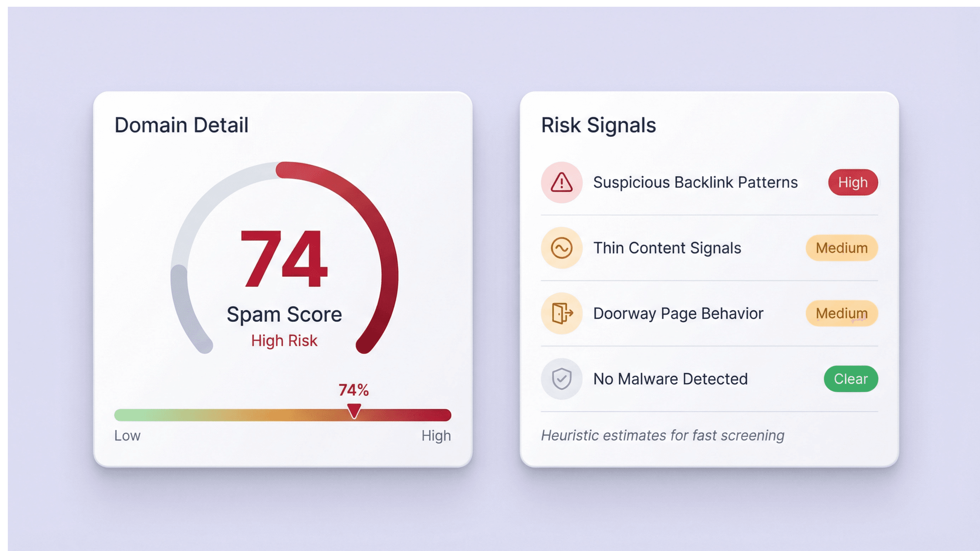Click the Medium badge for Doorway Page
This screenshot has width=980, height=551.
tap(842, 313)
